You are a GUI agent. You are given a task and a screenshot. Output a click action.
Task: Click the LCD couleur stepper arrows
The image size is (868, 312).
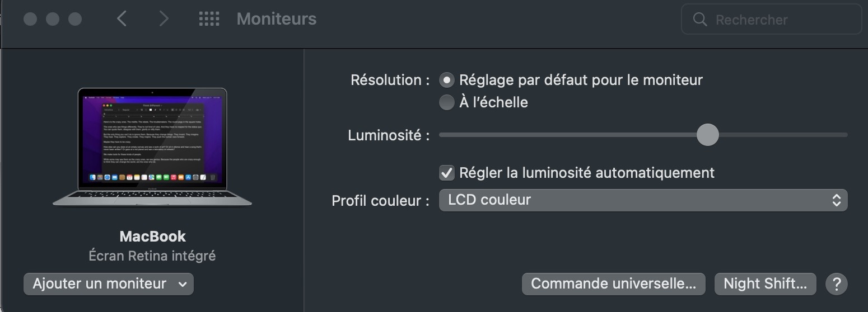tap(836, 200)
